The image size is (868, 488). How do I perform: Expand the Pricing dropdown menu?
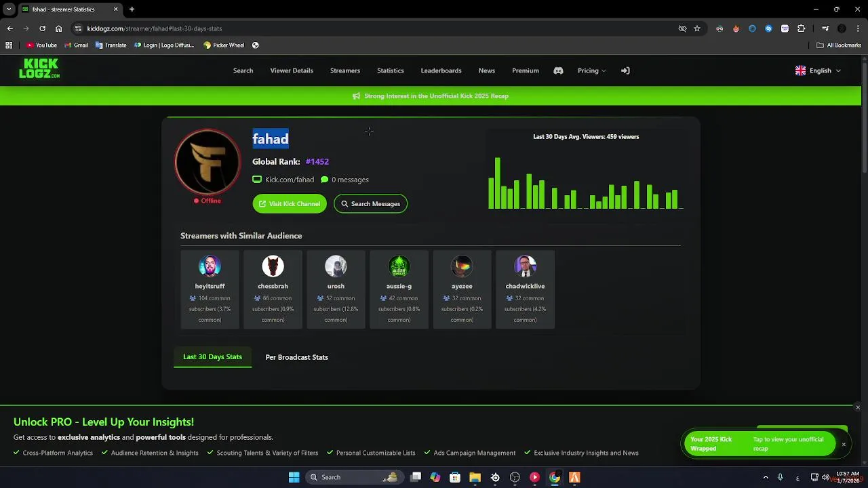point(591,70)
